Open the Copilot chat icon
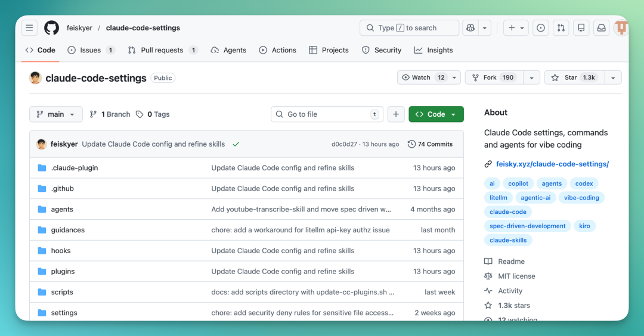Screen dimensions: 644x336 click(470, 28)
